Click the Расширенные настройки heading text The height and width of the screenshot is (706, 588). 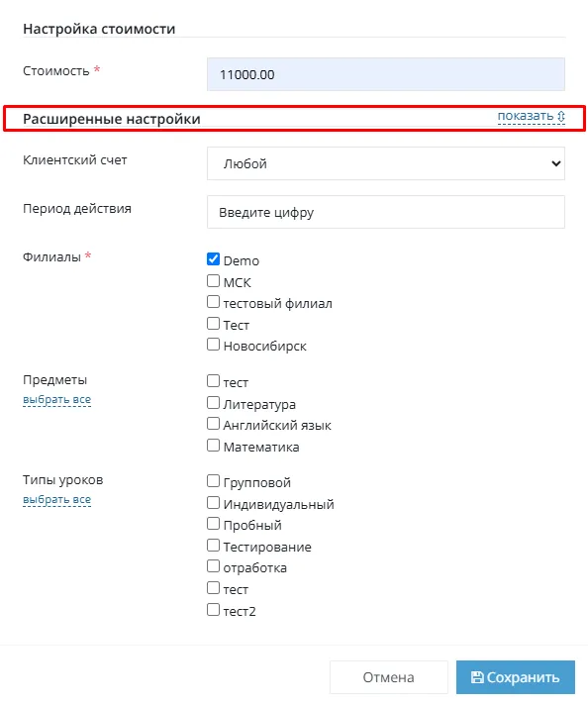tap(112, 119)
